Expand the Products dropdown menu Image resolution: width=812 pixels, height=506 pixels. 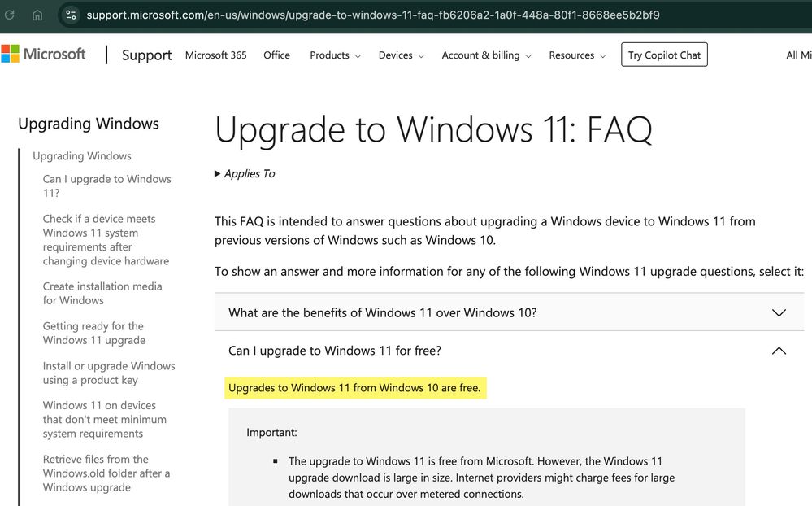[x=335, y=55]
